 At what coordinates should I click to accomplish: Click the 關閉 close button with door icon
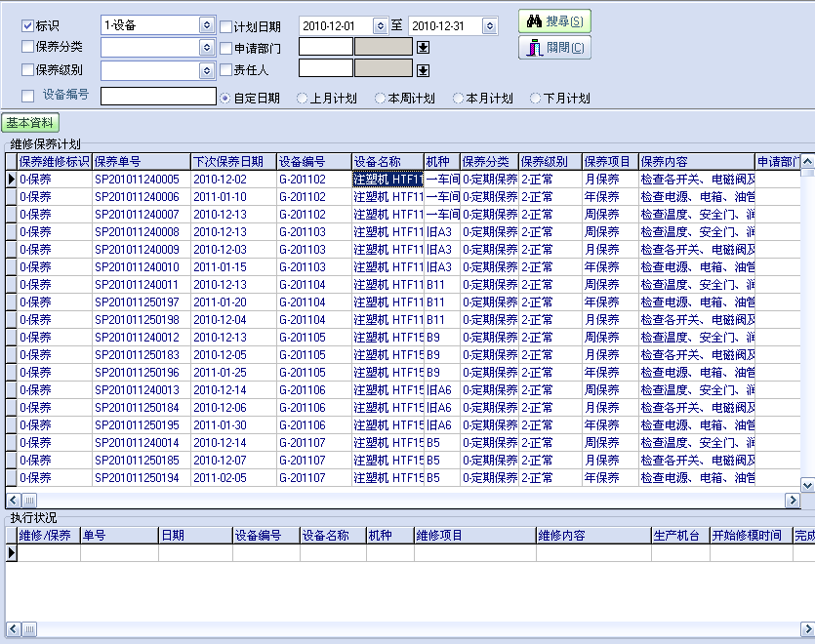pos(554,48)
